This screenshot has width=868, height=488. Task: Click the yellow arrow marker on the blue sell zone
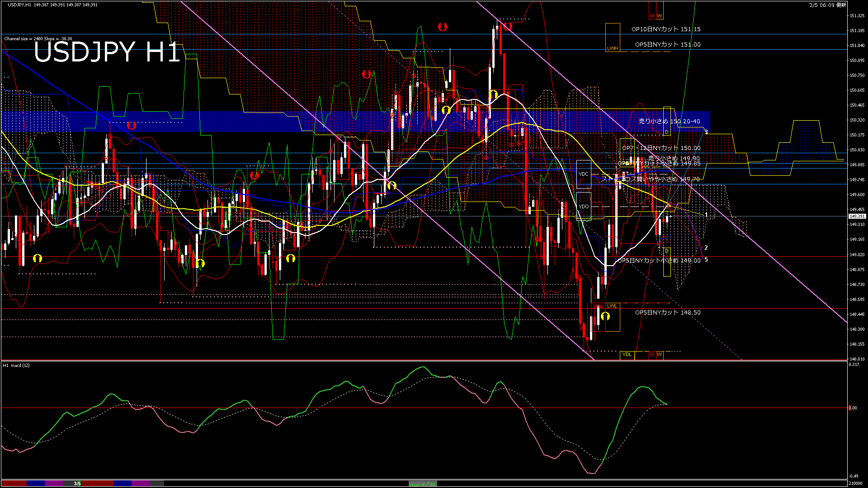tap(446, 110)
